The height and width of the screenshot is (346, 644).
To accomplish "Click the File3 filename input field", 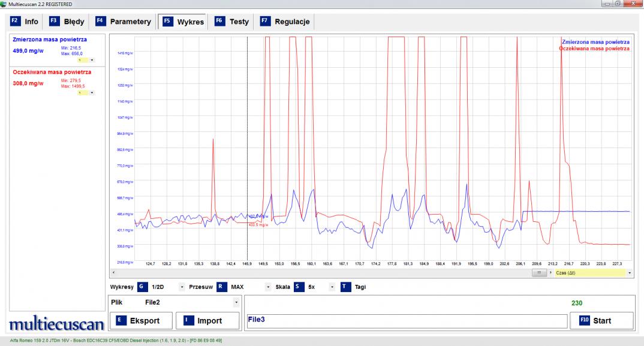I will (x=407, y=321).
